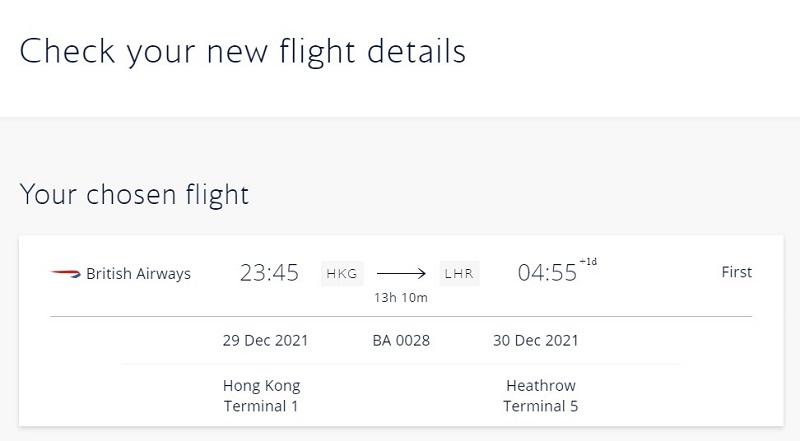Click the +1d next-day arrival indicator
800x441 pixels.
click(x=588, y=261)
